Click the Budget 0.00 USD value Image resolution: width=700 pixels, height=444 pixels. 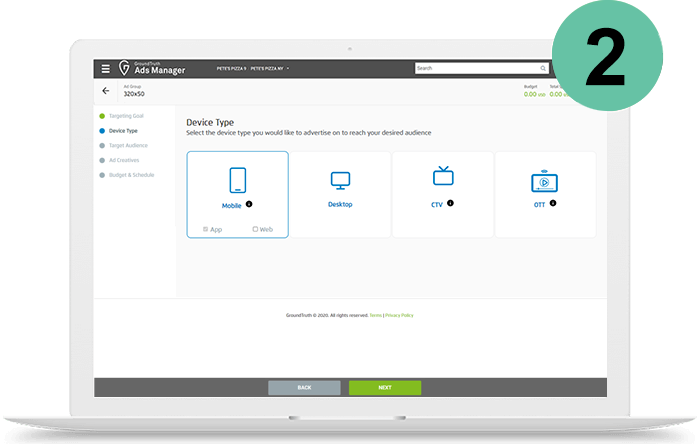click(534, 94)
